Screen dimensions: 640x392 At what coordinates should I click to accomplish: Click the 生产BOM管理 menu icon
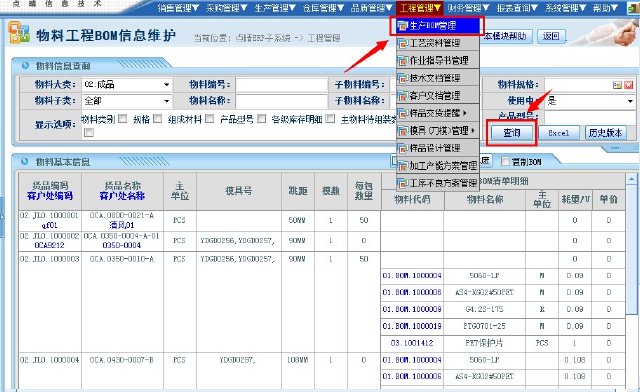tap(402, 26)
